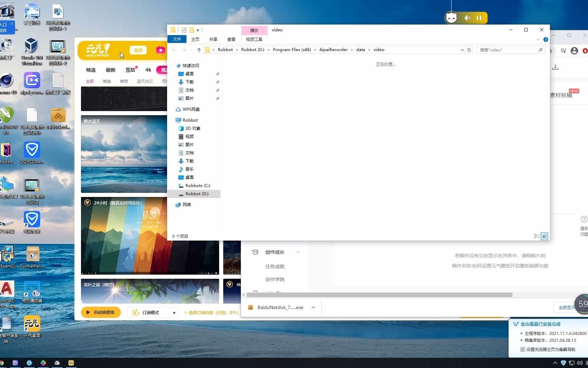Open the 主页 ribbon tab

195,39
